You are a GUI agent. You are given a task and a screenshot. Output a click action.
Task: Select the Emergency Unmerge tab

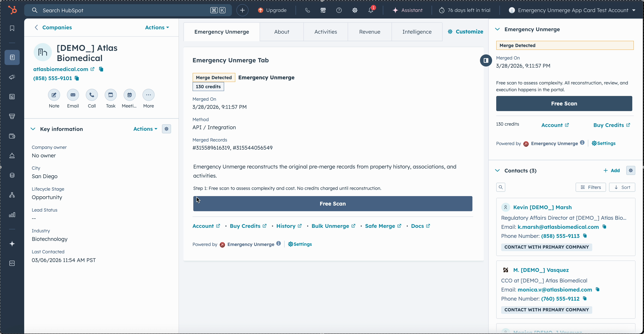(221, 32)
